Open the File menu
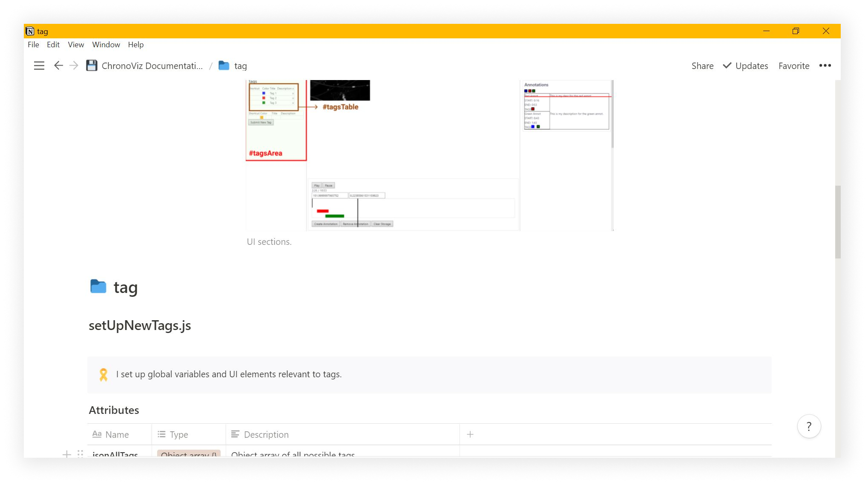Viewport: 868px width, 485px height. 33,45
